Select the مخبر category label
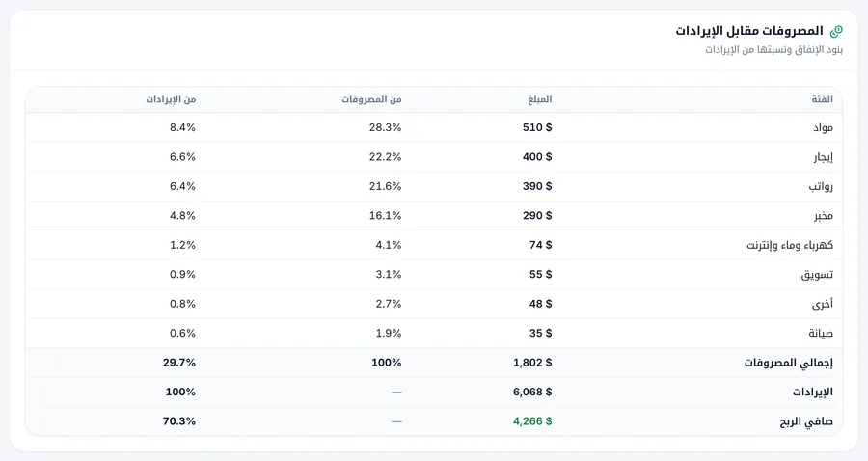This screenshot has width=868, height=461. point(824,216)
